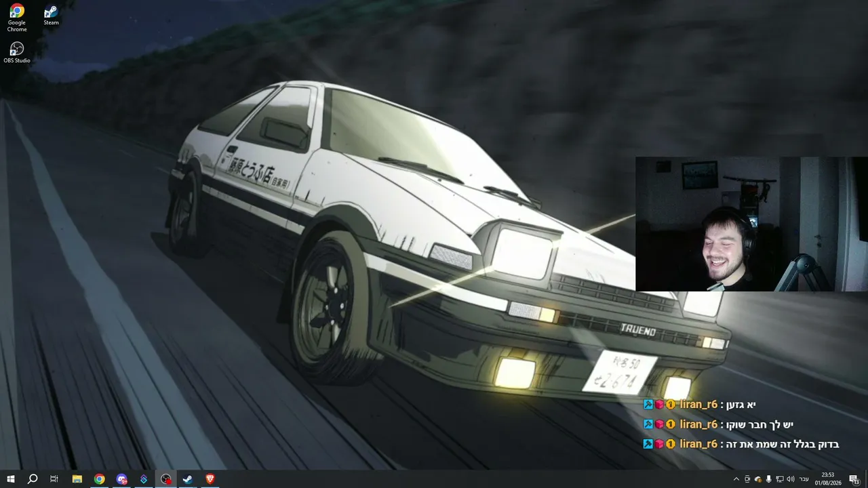The width and height of the screenshot is (868, 488).
Task: Click liran_r6 username beside 'יש לך חבר שוקו'
Action: pyautogui.click(x=698, y=424)
